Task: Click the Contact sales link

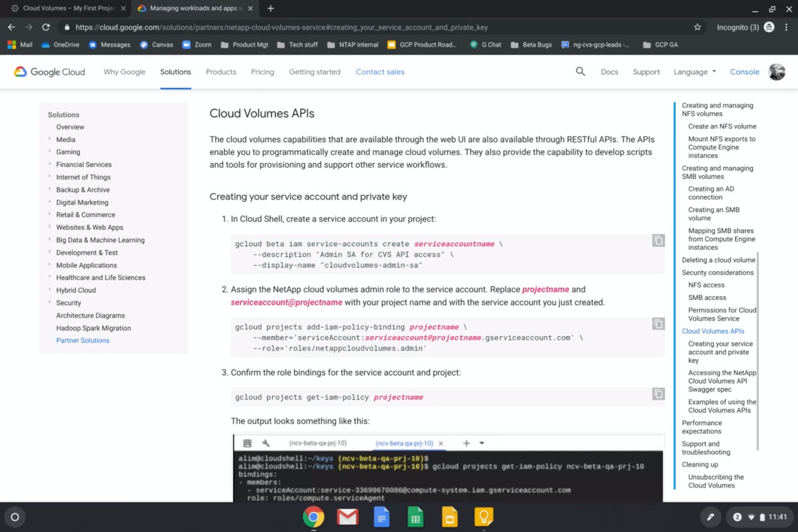Action: tap(380, 72)
